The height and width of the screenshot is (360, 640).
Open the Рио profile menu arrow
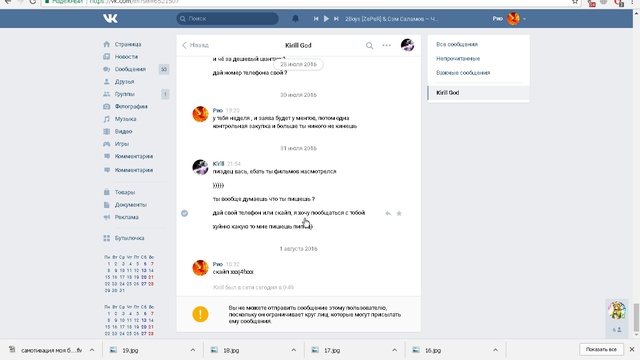point(524,19)
